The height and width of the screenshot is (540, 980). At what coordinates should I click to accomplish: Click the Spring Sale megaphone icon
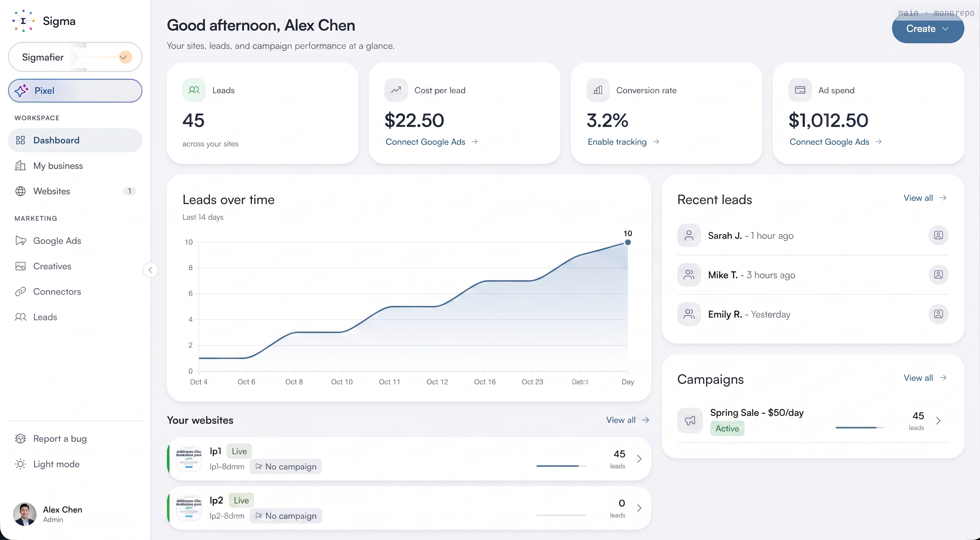coord(690,420)
